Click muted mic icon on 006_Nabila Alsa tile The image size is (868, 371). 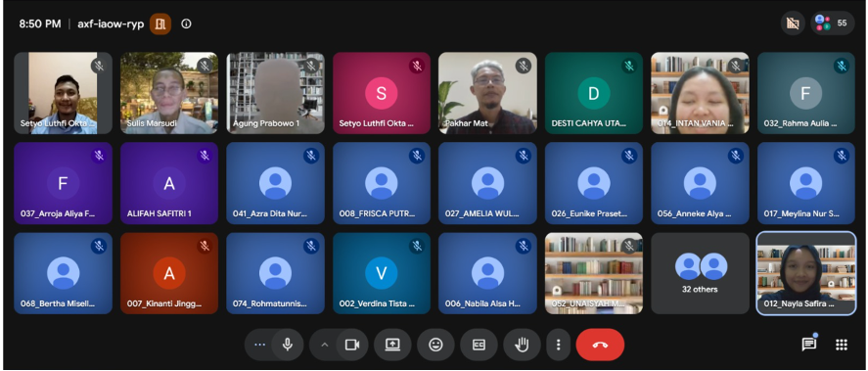(524, 246)
